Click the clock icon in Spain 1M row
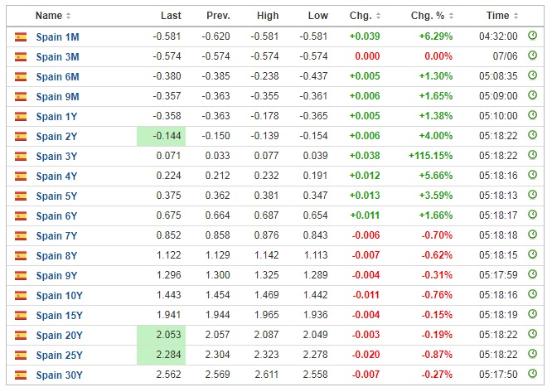This screenshot has height=392, width=552. click(x=533, y=36)
